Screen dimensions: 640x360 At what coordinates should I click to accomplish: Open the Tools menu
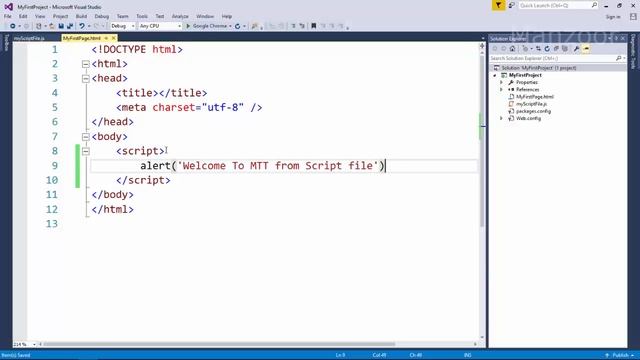pos(142,16)
